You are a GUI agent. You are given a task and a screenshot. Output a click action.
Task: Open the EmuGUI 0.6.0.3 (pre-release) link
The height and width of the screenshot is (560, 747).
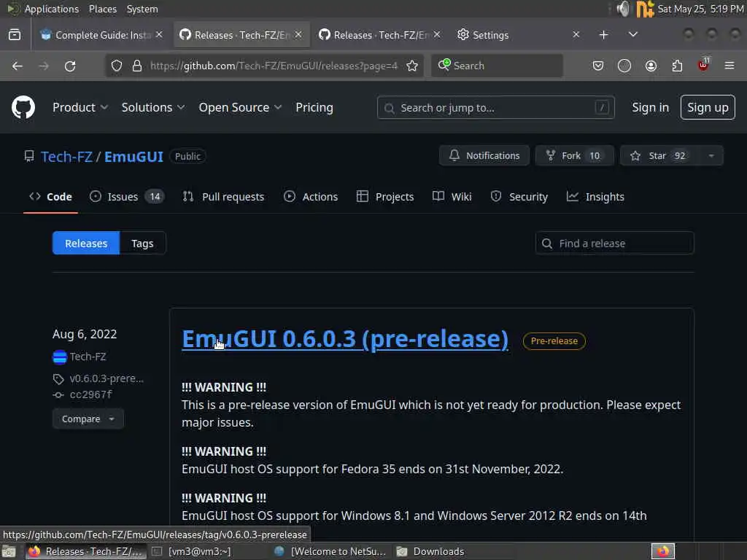pos(345,339)
